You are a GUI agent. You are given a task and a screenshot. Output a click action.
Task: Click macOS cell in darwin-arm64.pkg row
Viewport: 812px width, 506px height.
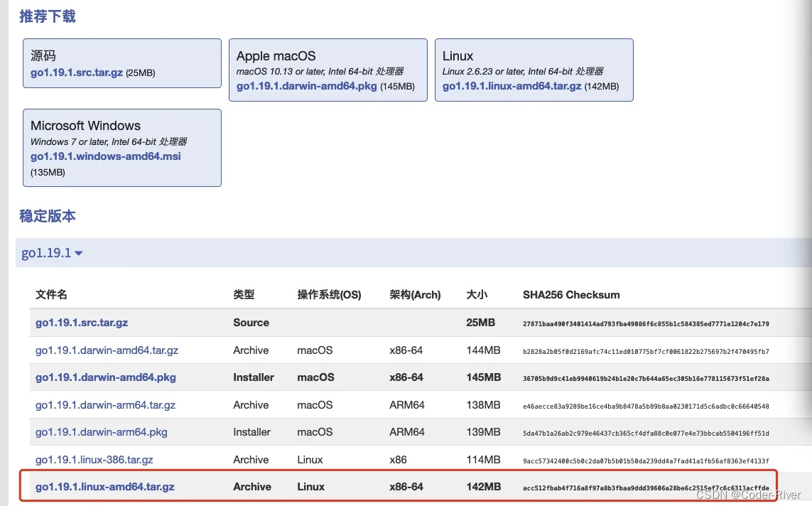coord(315,432)
